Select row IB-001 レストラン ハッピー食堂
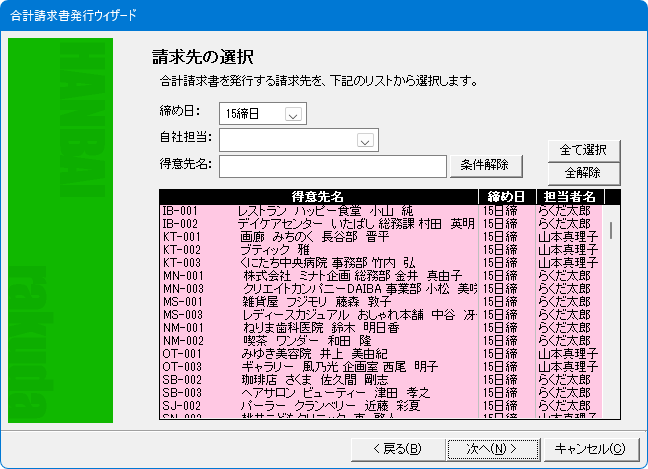Viewport: 648px width, 469px height. point(318,211)
